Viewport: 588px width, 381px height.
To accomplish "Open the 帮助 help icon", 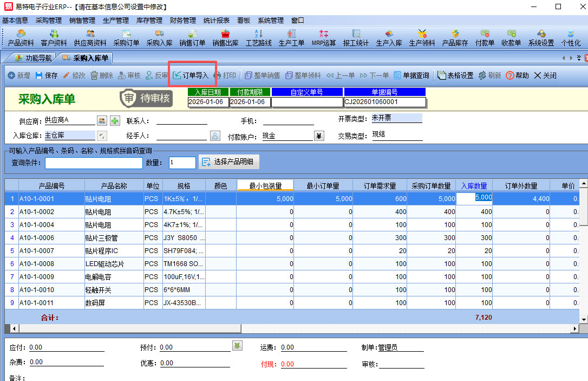I will (x=517, y=75).
